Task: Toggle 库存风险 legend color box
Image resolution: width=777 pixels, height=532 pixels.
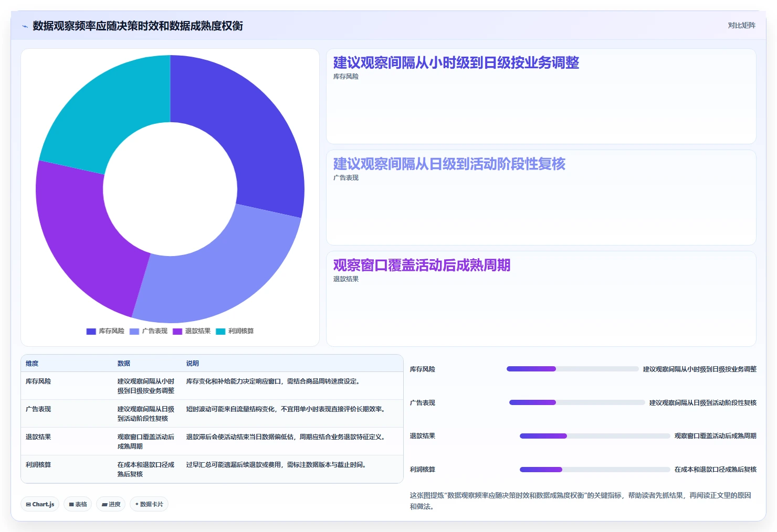Action: (x=91, y=331)
